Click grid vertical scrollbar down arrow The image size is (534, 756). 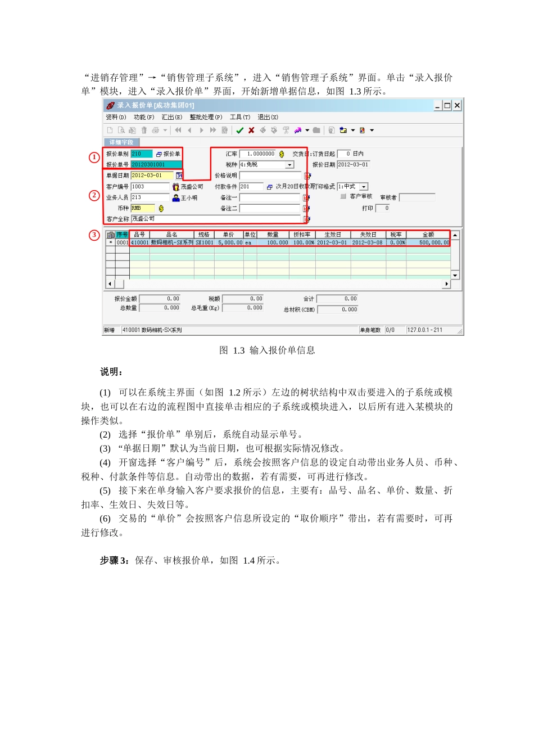[455, 275]
